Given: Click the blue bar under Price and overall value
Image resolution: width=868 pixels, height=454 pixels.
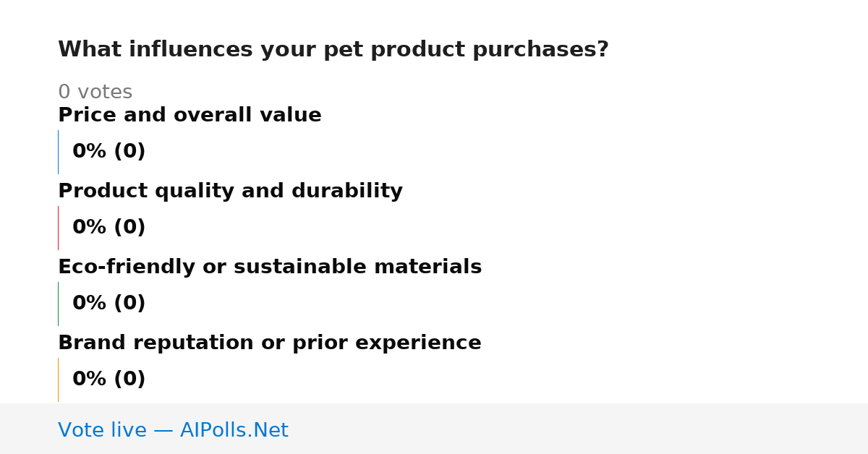Looking at the screenshot, I should point(58,152).
